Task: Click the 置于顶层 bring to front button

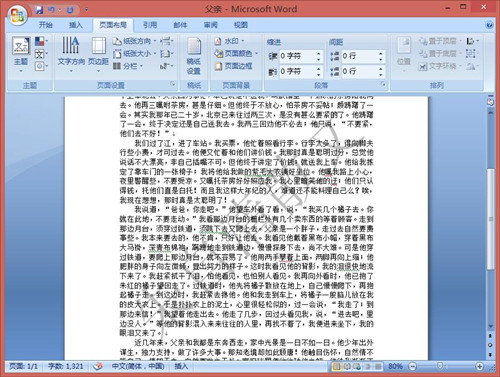Action: coord(440,41)
